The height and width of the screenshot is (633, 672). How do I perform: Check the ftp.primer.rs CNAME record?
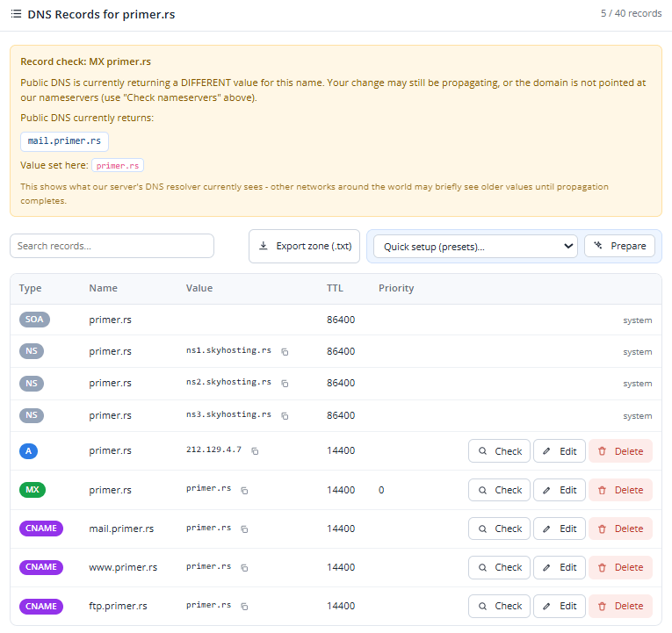click(499, 606)
